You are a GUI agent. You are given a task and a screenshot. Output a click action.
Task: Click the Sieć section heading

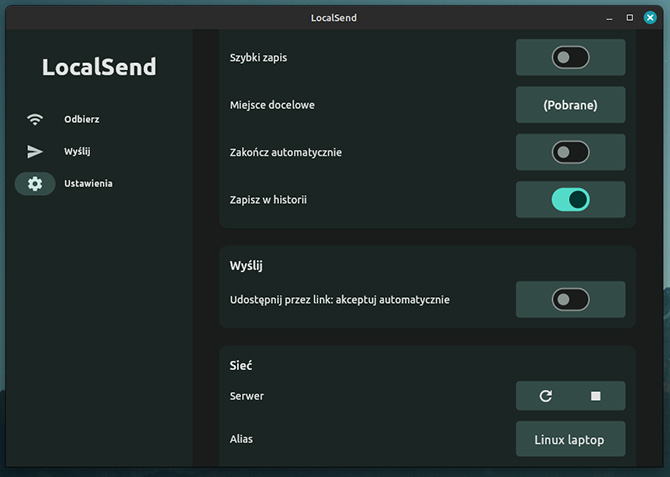click(x=241, y=365)
